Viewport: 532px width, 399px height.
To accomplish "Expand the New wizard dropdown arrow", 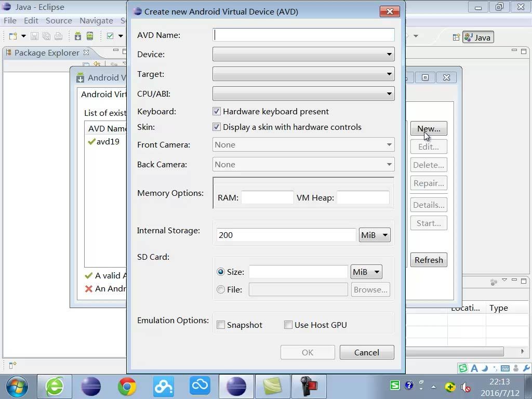I will click(23, 36).
